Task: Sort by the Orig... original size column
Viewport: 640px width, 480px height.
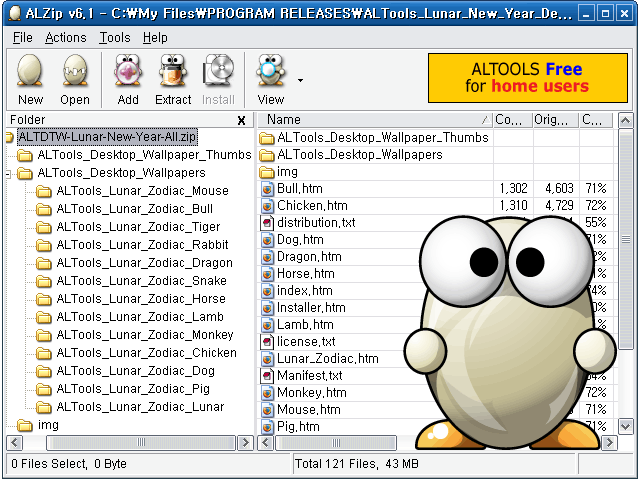Action: [556, 120]
